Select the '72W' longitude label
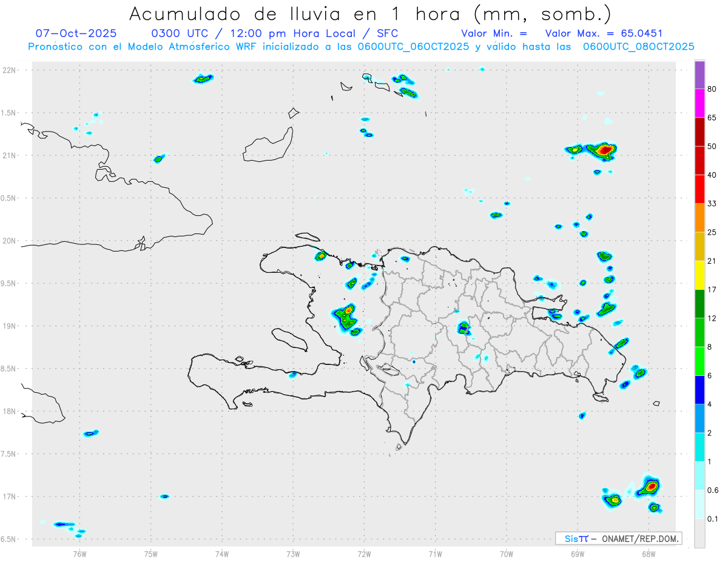728x562 pixels. (x=364, y=554)
